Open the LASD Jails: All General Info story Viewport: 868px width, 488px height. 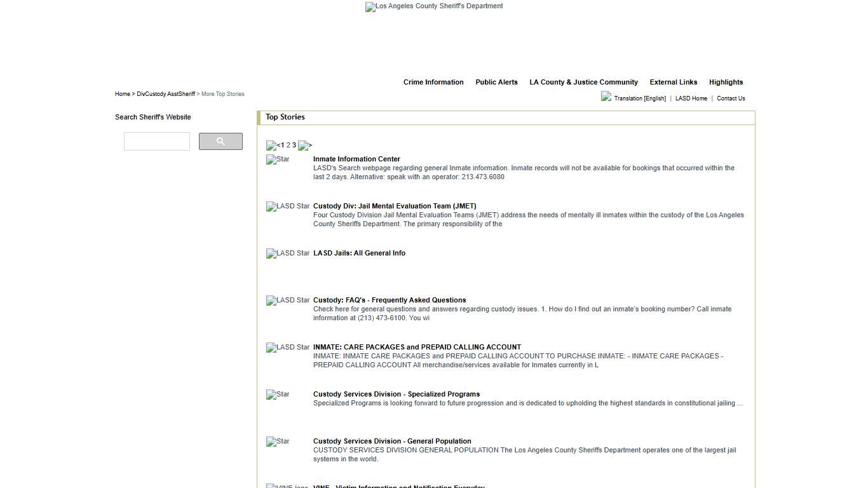coord(359,253)
